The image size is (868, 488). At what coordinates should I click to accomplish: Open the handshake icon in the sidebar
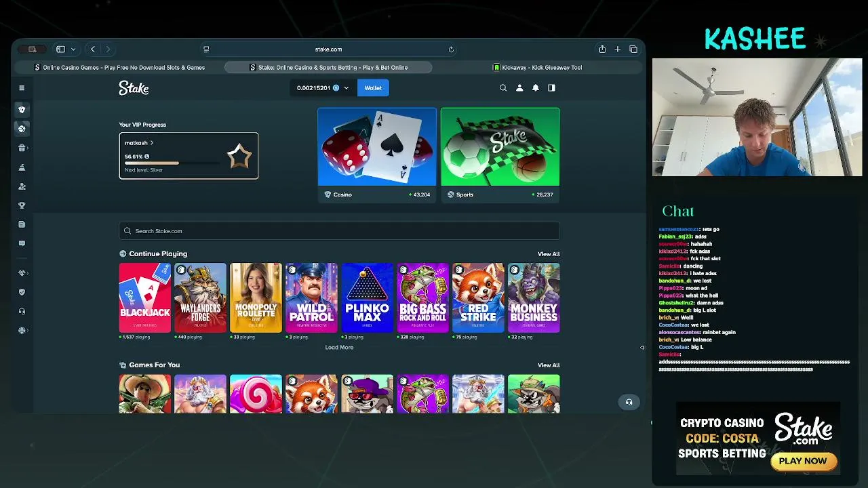point(22,273)
